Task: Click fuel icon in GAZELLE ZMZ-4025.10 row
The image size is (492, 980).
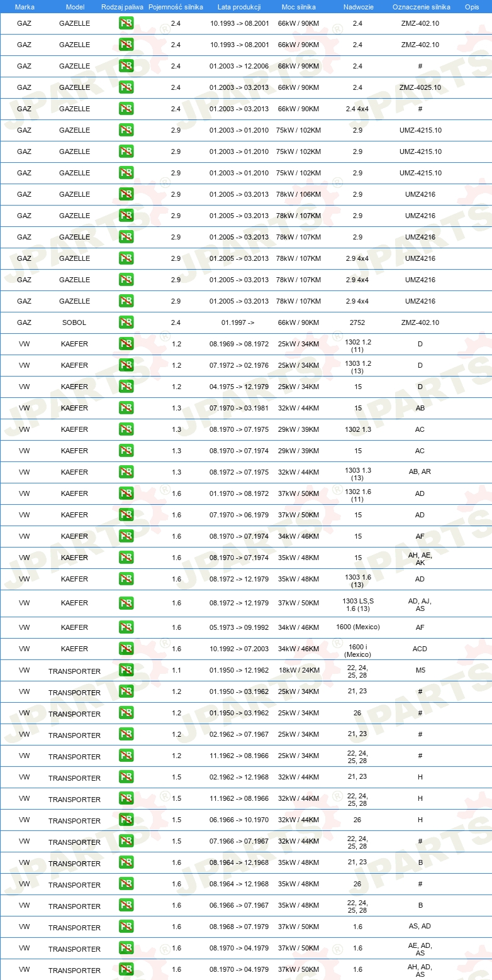Action: point(126,87)
